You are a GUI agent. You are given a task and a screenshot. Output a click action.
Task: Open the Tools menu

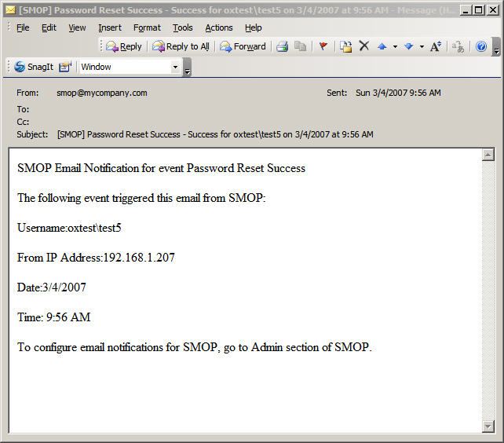click(x=183, y=28)
